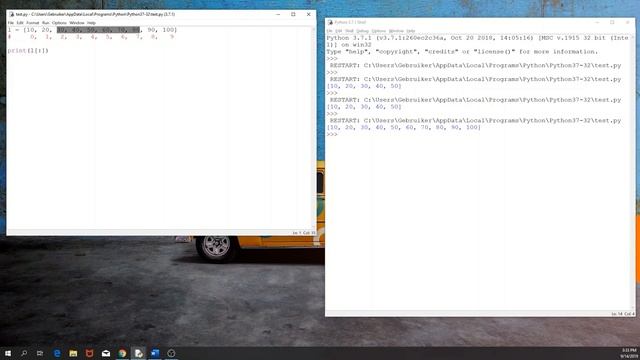Image resolution: width=640 pixels, height=360 pixels.
Task: Click the first [10, 20, 30, 40, 50] output
Action: pos(364,86)
